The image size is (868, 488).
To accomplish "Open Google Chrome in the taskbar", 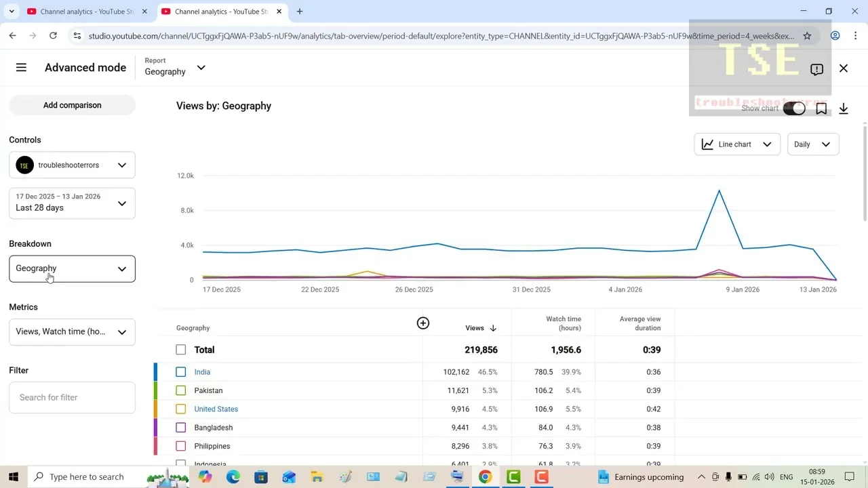I will click(485, 477).
